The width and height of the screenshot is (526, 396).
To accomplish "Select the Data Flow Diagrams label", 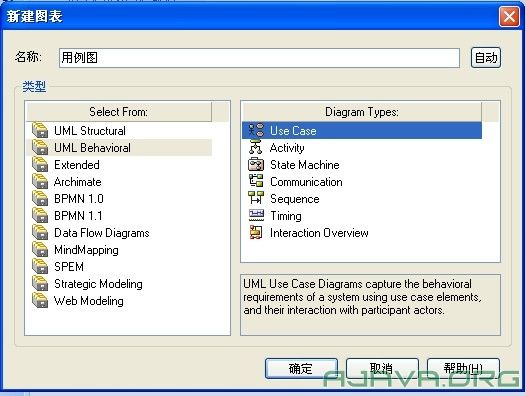I will coord(102,233).
